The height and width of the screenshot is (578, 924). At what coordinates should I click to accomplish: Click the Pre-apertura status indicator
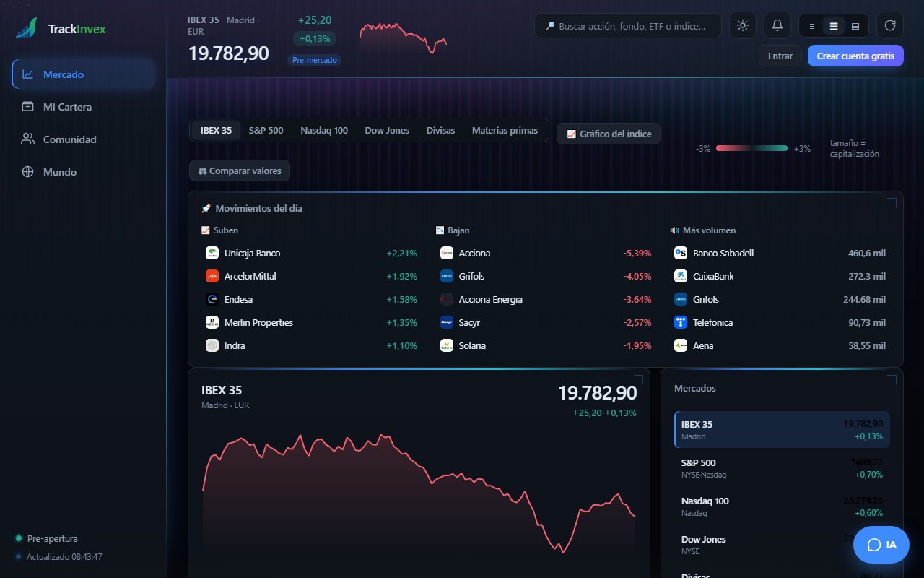[46, 539]
